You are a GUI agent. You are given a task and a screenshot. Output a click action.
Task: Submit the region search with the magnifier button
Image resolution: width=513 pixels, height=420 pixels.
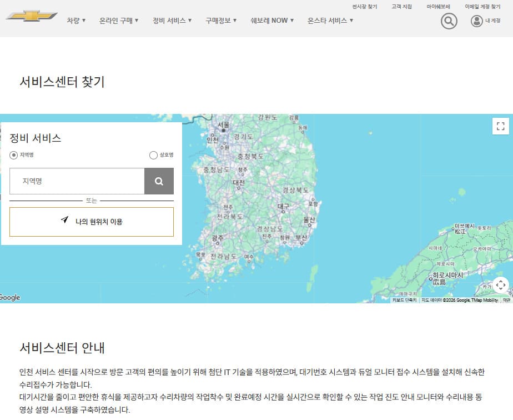click(x=159, y=181)
